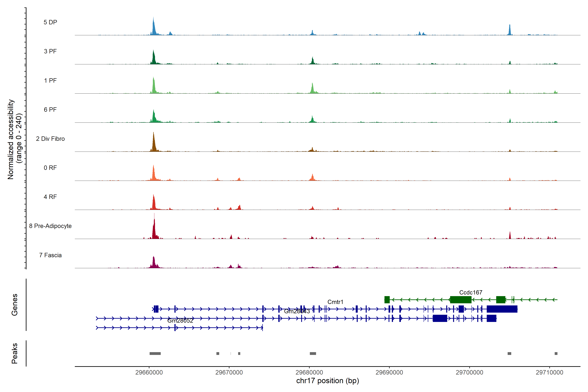Click the Ccdc167 gene label
Image resolution: width=588 pixels, height=392 pixels.
471,292
